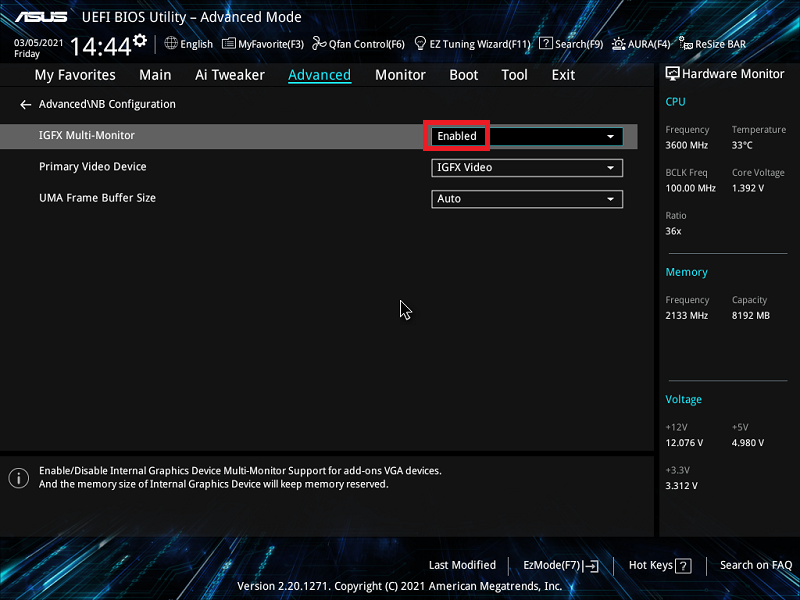Switch to EzMode(F7)
Screen dimensions: 800x600
tap(560, 565)
